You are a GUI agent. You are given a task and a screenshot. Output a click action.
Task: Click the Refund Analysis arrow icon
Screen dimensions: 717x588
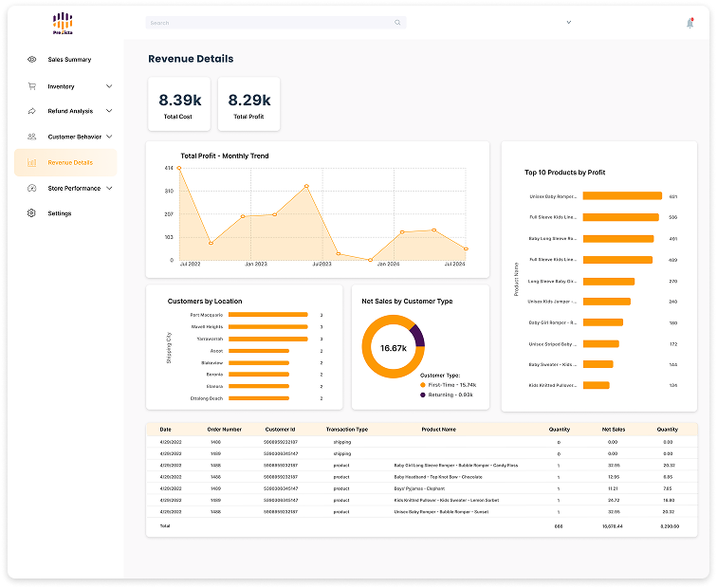pos(31,111)
